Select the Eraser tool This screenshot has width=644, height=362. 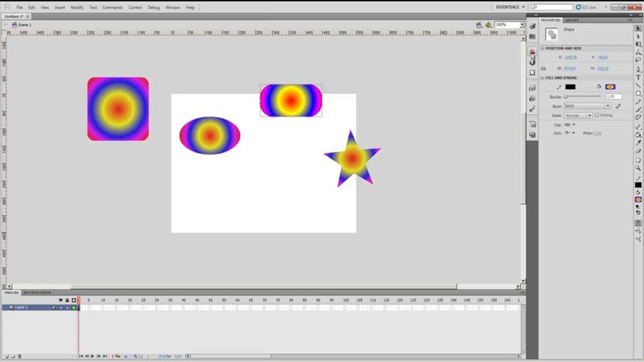(638, 150)
